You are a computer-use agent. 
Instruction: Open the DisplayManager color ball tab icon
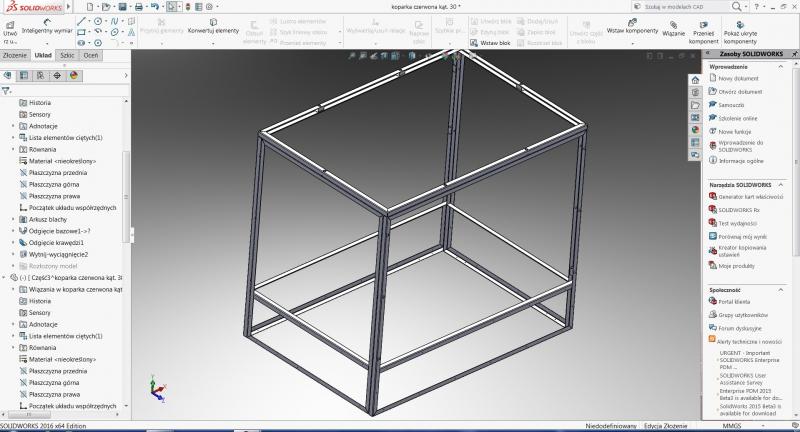click(74, 75)
